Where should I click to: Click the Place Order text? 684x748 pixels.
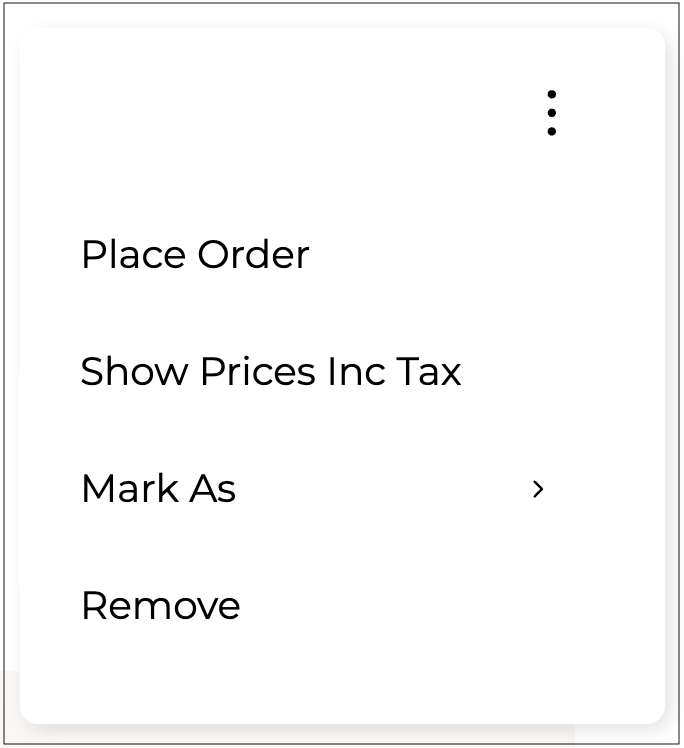tap(195, 255)
